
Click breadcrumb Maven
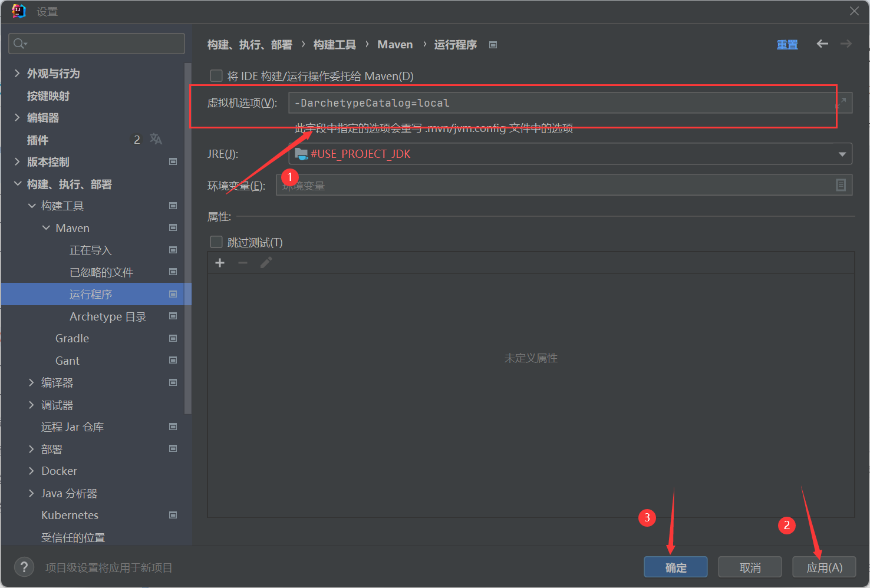click(395, 45)
